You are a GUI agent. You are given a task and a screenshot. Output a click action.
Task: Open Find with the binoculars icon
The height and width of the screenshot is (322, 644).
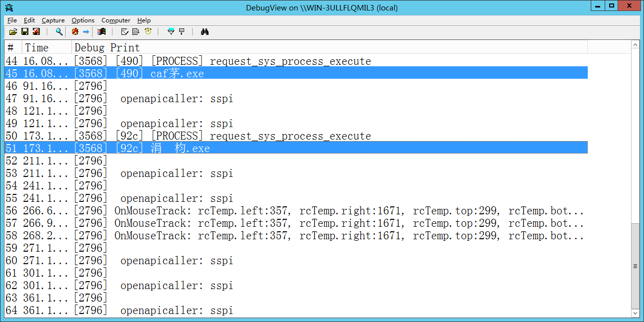(x=205, y=31)
